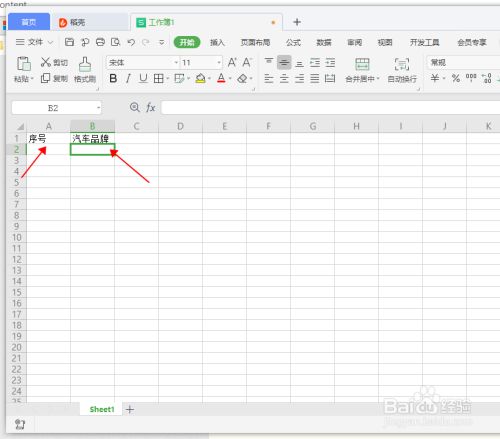Center text horizontally
The height and width of the screenshot is (439, 500).
(x=284, y=79)
